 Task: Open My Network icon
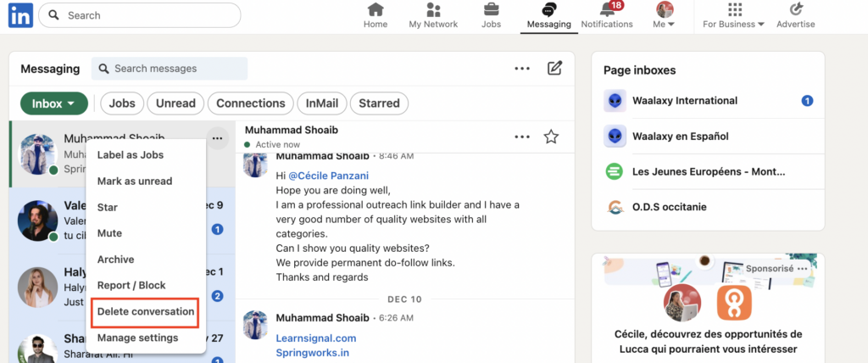click(x=433, y=11)
